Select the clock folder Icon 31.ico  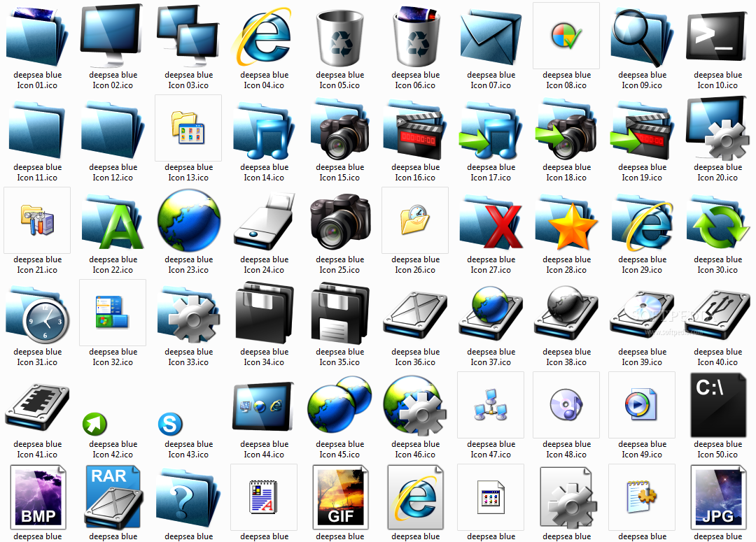38,314
